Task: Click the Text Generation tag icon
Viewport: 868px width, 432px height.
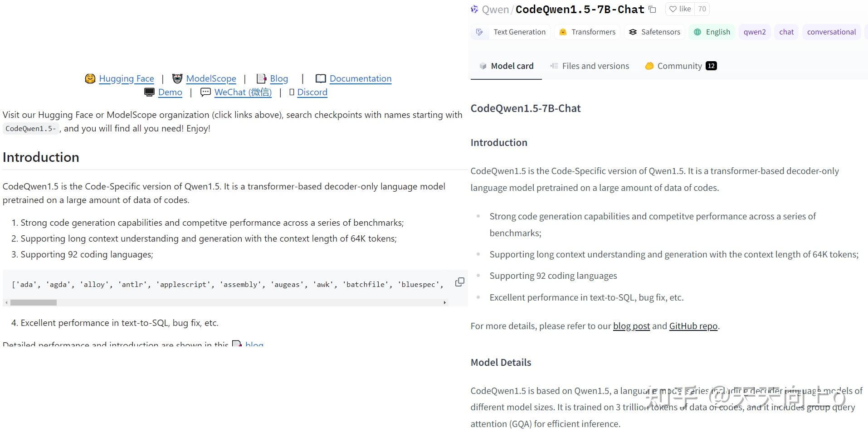Action: pos(479,32)
